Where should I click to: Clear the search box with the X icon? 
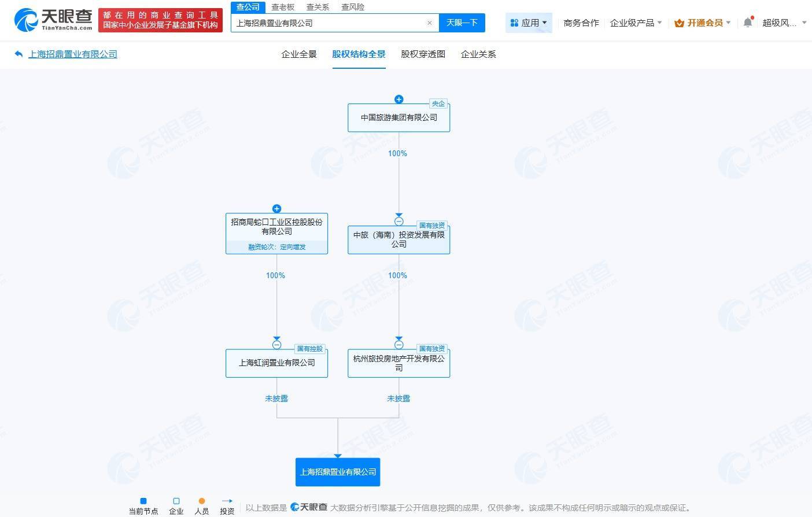430,23
